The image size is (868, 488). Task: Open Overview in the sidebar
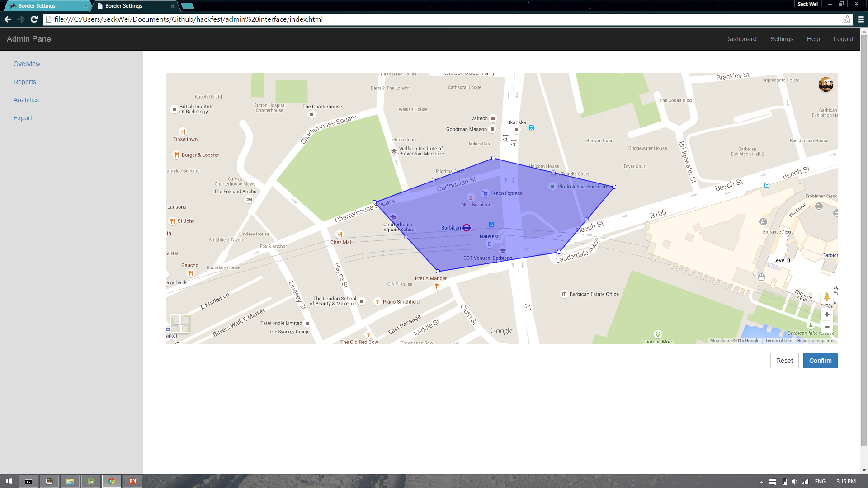(x=27, y=64)
